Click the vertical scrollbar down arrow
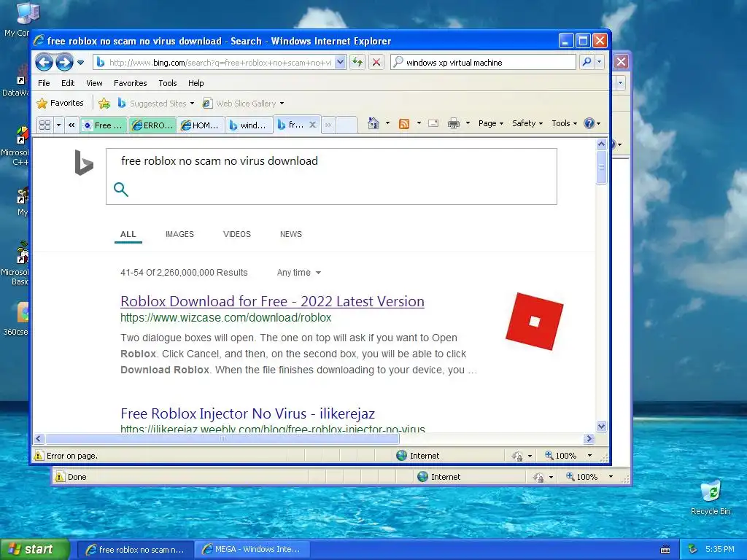The image size is (747, 560). (601, 426)
